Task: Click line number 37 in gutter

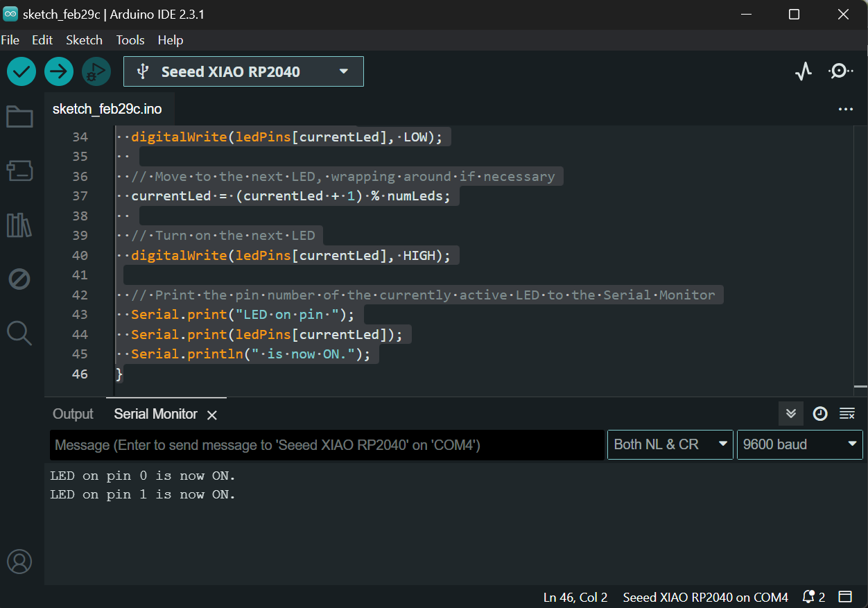Action: tap(80, 196)
